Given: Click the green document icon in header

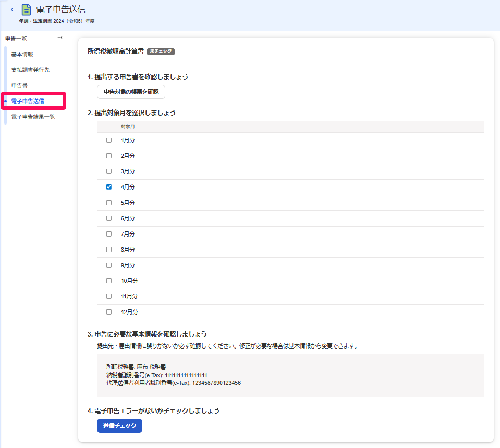Looking at the screenshot, I should pos(26,9).
